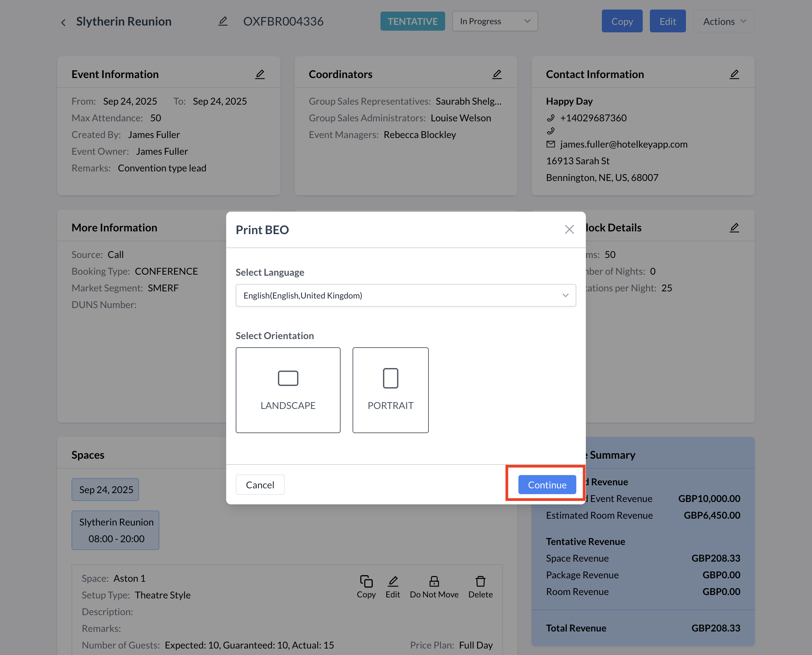Viewport: 812px width, 655px height.
Task: Click Cancel in the Print BEO dialog
Action: point(260,485)
